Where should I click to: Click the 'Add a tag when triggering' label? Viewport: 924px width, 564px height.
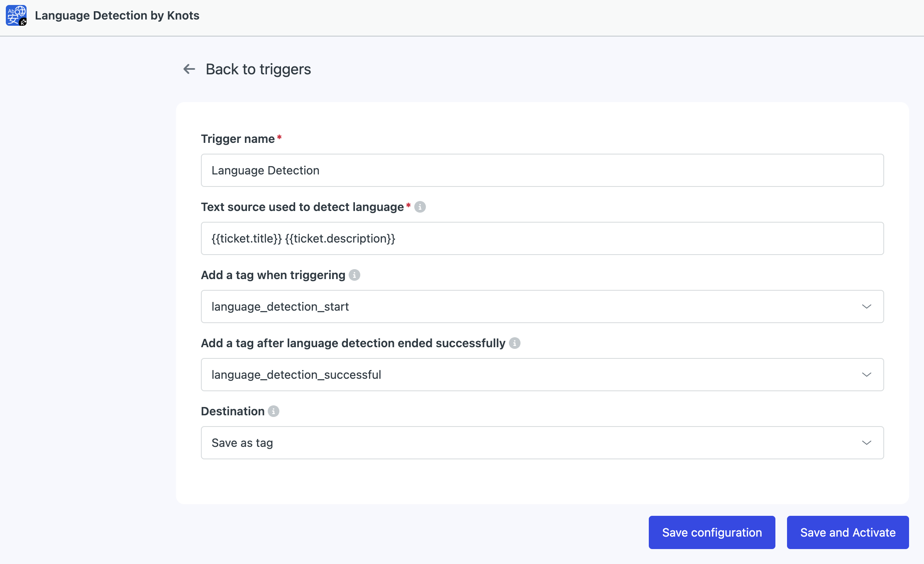273,275
